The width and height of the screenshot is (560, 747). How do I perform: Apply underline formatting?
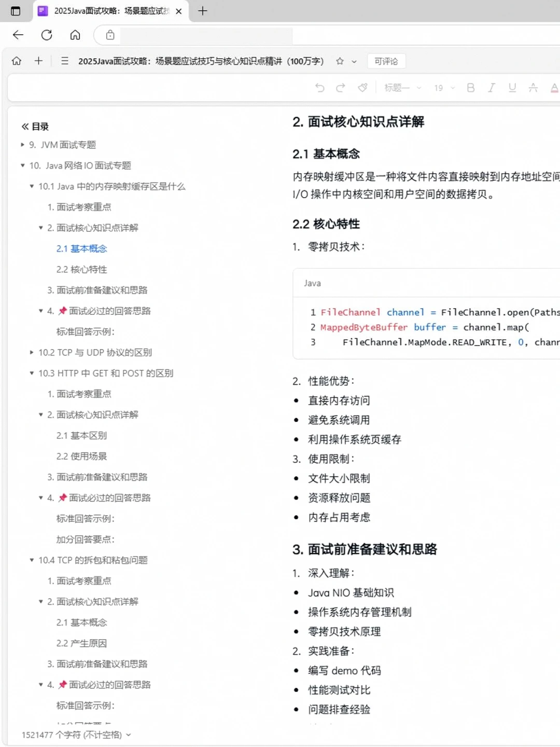[x=512, y=88]
